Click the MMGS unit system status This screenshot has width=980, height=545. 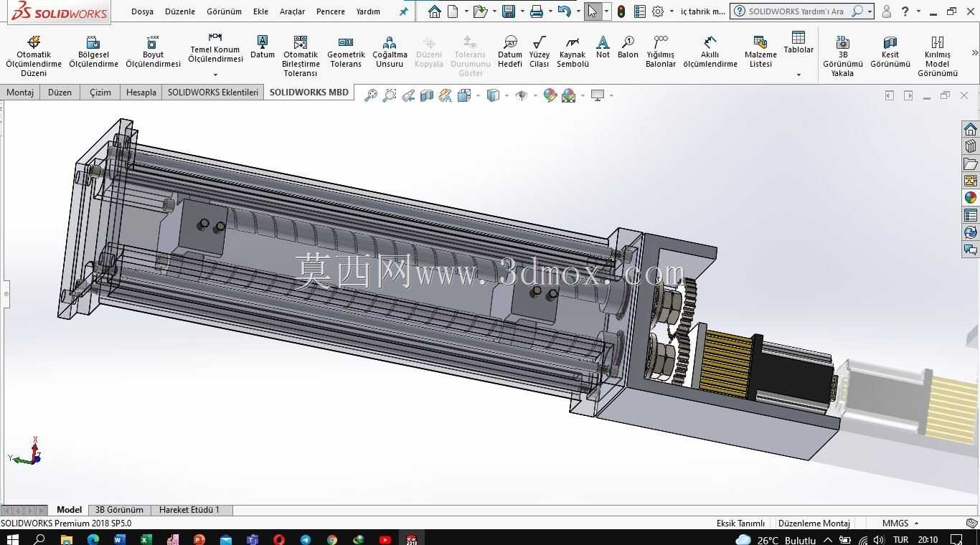(x=895, y=523)
